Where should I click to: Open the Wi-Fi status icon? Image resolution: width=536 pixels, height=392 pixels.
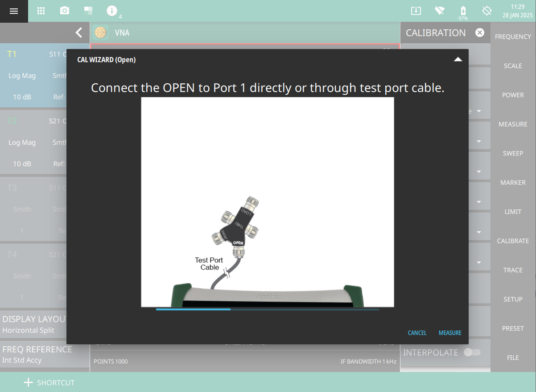tap(440, 11)
